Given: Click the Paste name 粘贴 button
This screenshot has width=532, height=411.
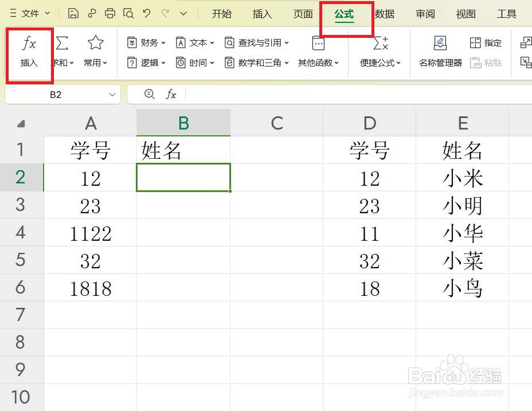Looking at the screenshot, I should coord(486,63).
